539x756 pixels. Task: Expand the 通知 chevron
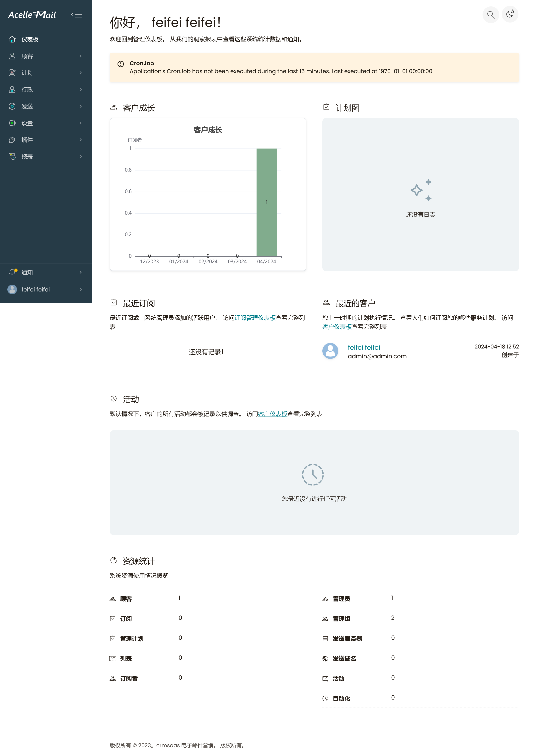[x=81, y=272]
